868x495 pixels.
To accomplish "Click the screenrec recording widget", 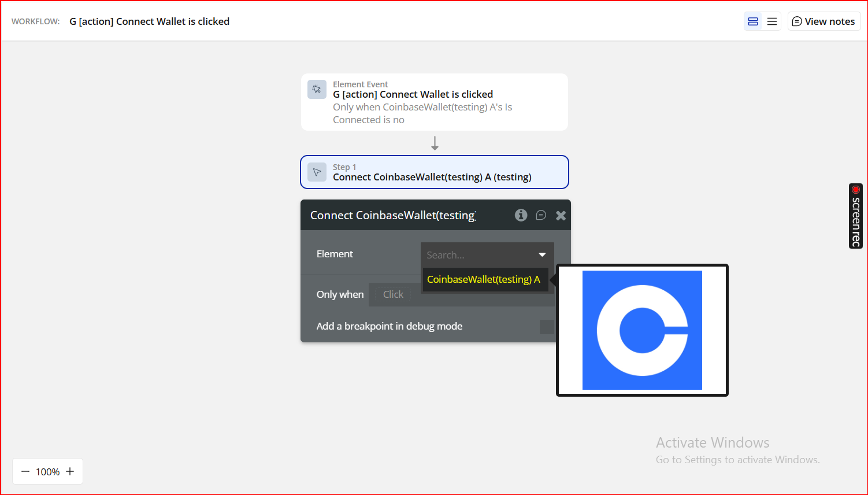I will pyautogui.click(x=856, y=216).
